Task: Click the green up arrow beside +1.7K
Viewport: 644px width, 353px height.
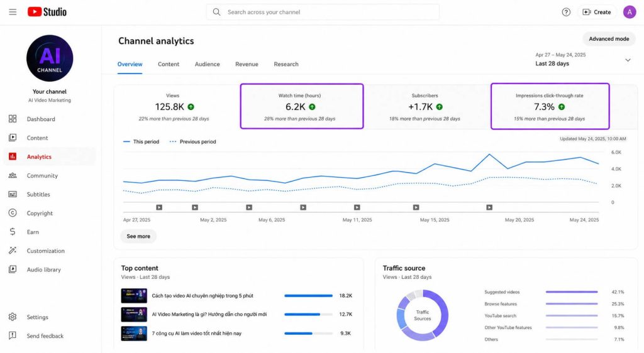Action: tap(440, 107)
